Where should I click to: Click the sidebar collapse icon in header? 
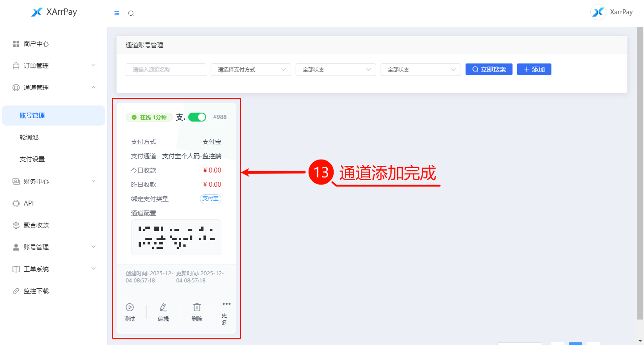click(117, 13)
